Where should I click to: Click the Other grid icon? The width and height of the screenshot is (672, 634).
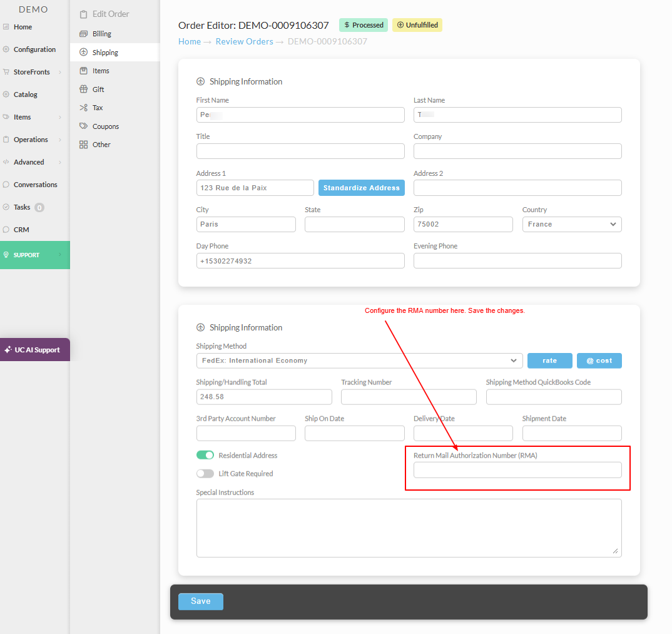click(84, 145)
